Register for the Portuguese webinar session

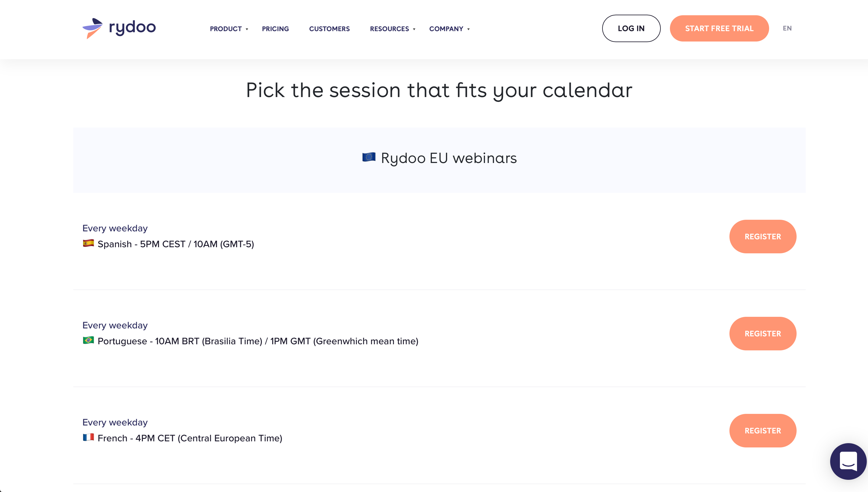coord(763,334)
